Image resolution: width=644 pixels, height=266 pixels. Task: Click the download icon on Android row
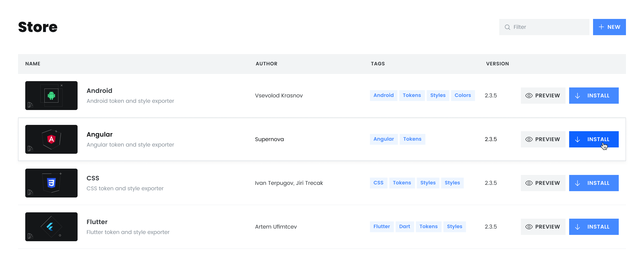click(578, 95)
